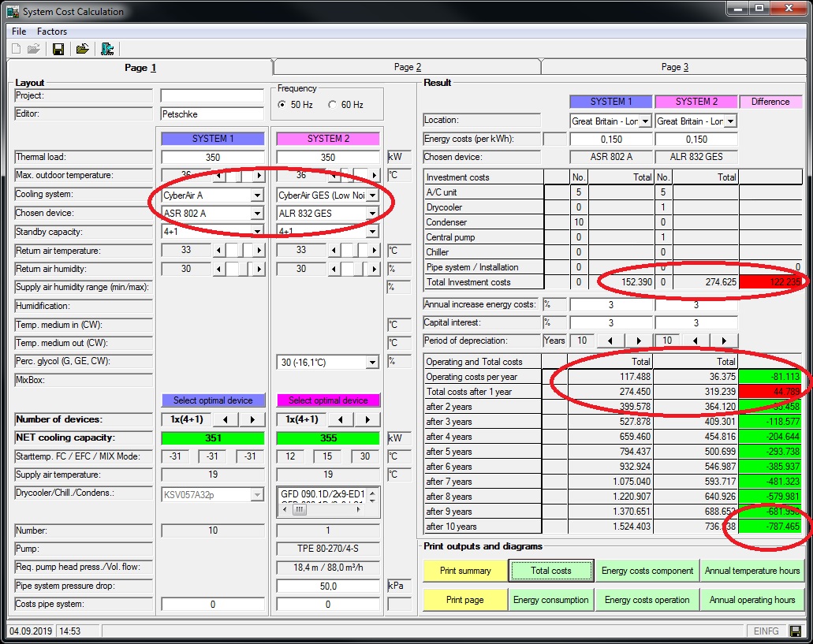The image size is (813, 644).
Task: Open the Perc. glycol 30 (-16,1°C) dropdown
Action: click(x=372, y=362)
